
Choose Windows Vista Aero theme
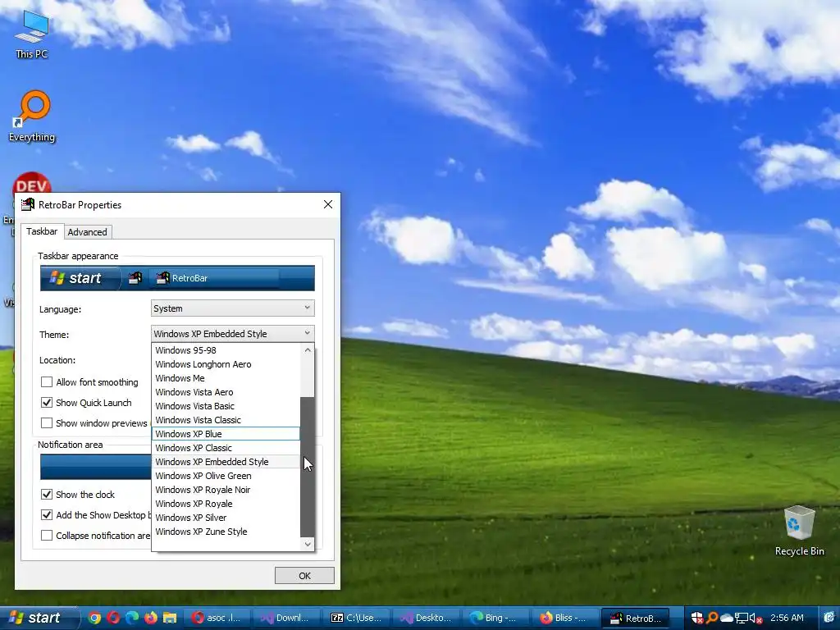coord(226,392)
